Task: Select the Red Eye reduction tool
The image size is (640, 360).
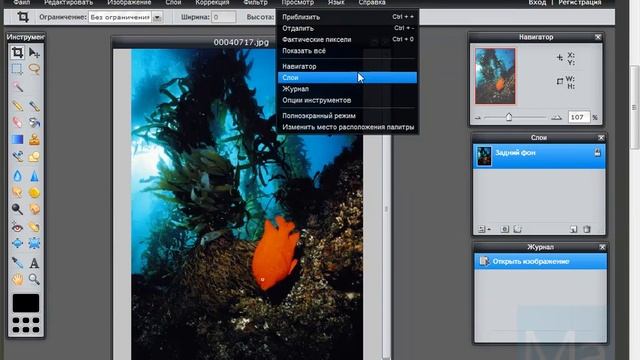Action: [x=17, y=227]
